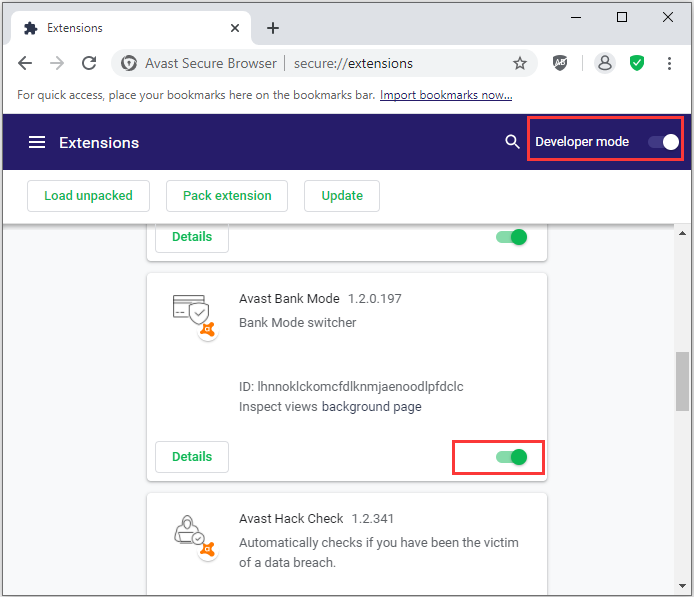
Task: Click the Extensions page heading
Action: pyautogui.click(x=99, y=143)
